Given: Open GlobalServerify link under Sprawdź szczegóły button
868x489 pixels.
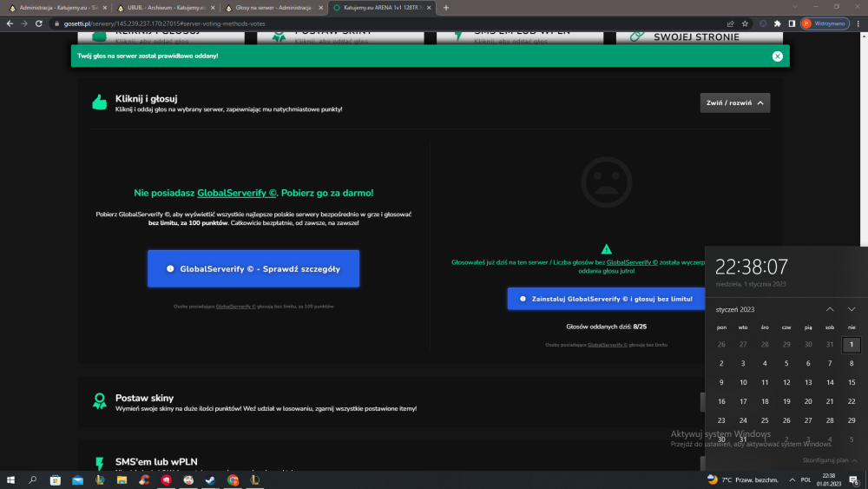Looking at the screenshot, I should point(235,307).
